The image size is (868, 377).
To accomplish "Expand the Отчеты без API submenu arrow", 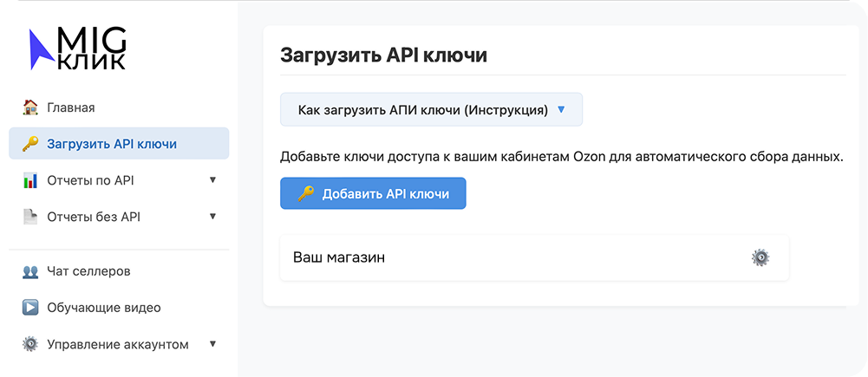I will click(x=212, y=217).
